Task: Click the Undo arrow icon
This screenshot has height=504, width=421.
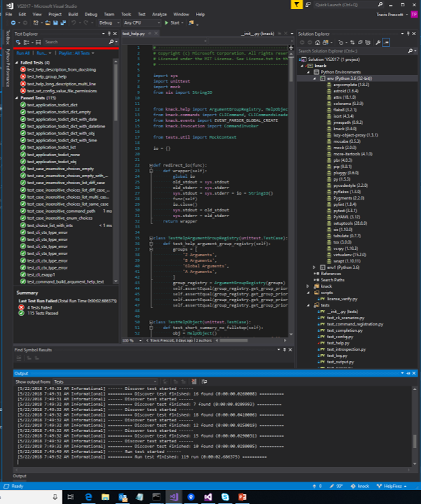Action: 73,23
